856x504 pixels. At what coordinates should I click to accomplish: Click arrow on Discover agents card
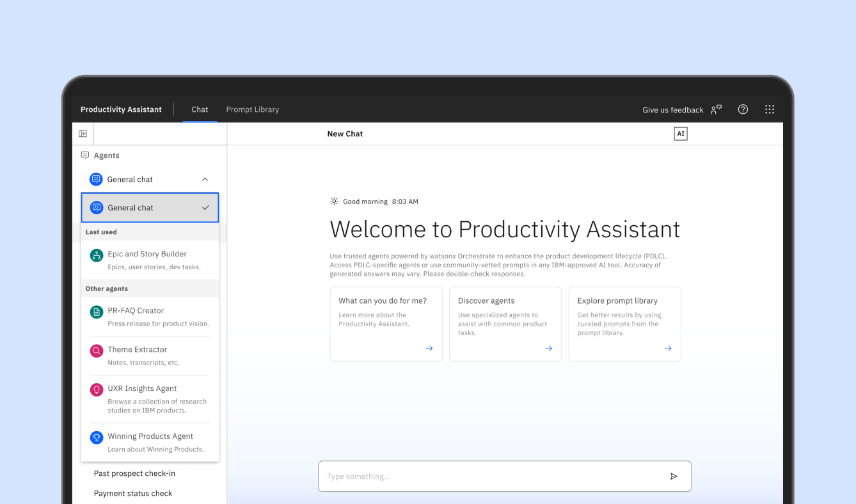[x=549, y=349]
